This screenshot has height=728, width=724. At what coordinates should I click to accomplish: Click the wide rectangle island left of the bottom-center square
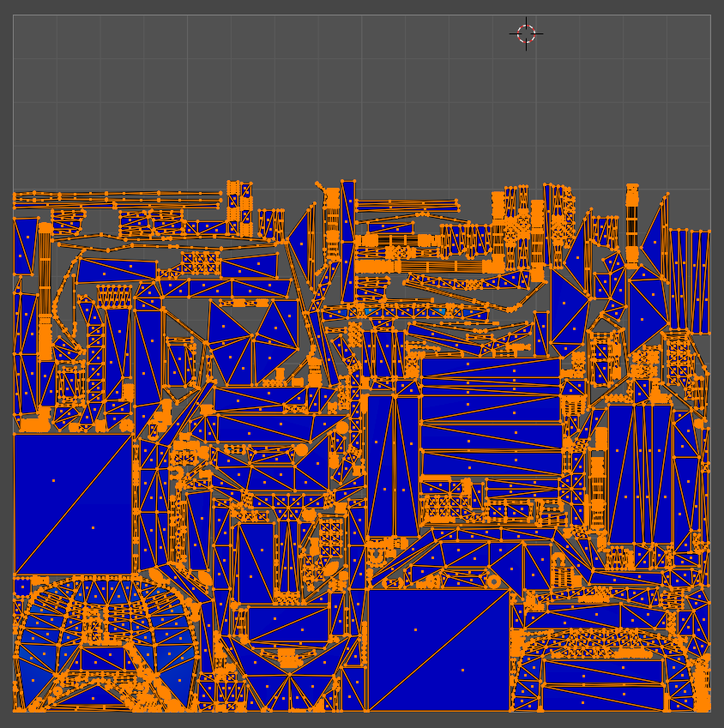tap(287, 623)
